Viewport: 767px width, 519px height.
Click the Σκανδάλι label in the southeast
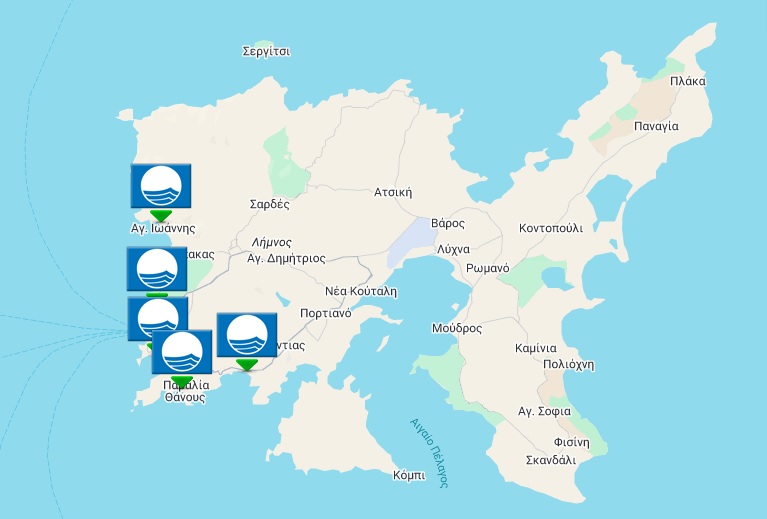[550, 460]
